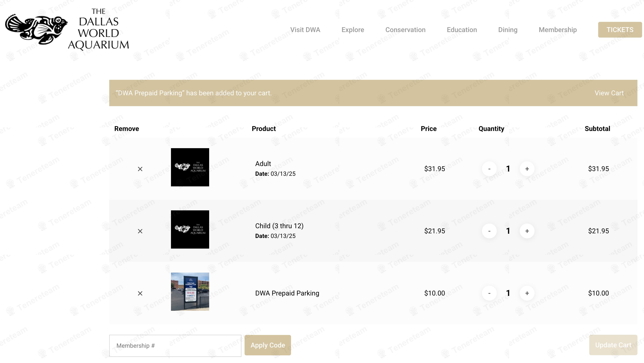Screen dimensions: 644x363
Task: Open the Prepaid Parking product thumbnail
Action: coord(190,292)
